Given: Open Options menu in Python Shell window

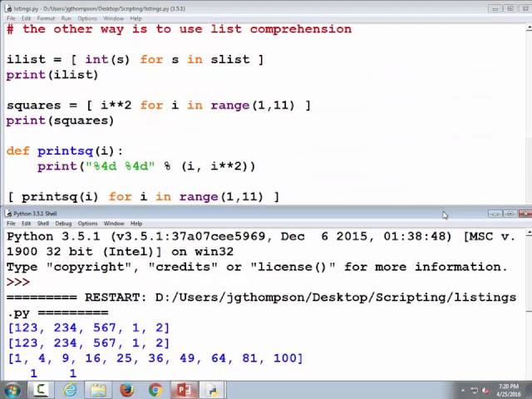Looking at the screenshot, I should pyautogui.click(x=87, y=224).
